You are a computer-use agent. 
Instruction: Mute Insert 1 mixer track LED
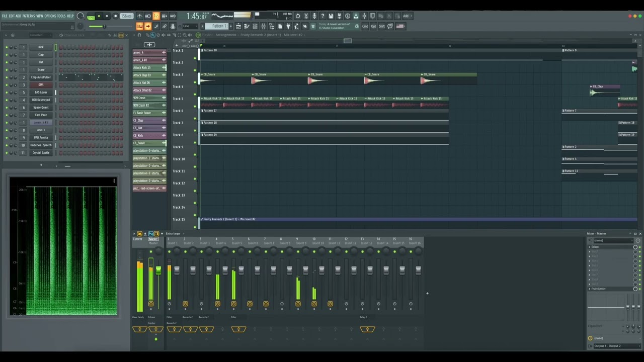click(169, 251)
